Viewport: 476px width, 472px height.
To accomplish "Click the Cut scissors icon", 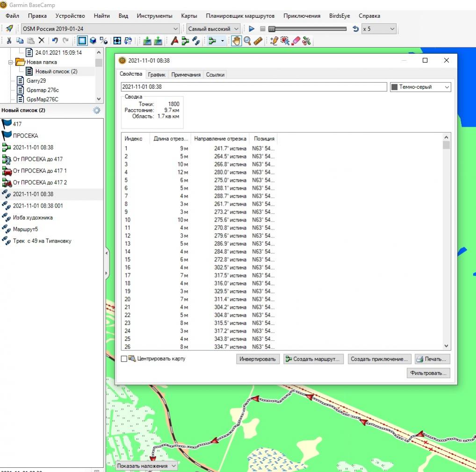I will click(9, 41).
